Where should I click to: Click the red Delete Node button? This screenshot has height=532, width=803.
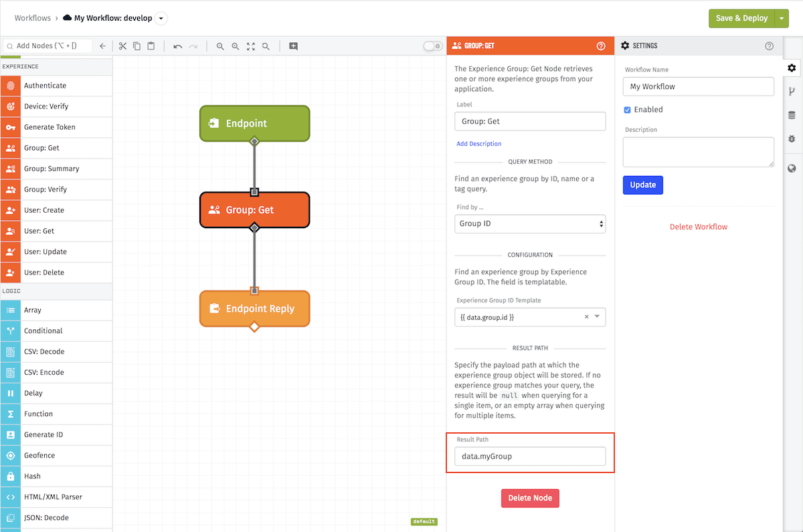pyautogui.click(x=530, y=498)
